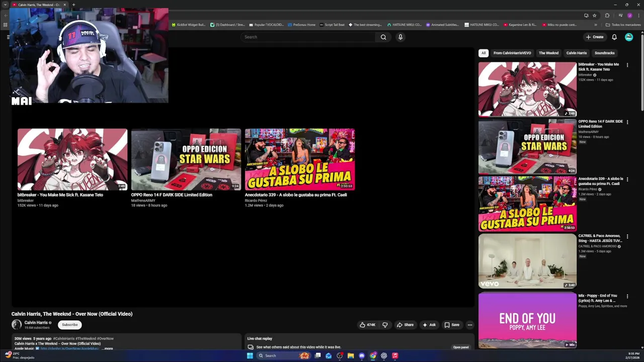Open end-screen A Slobo le gustaba su prima thumbnail

click(300, 159)
